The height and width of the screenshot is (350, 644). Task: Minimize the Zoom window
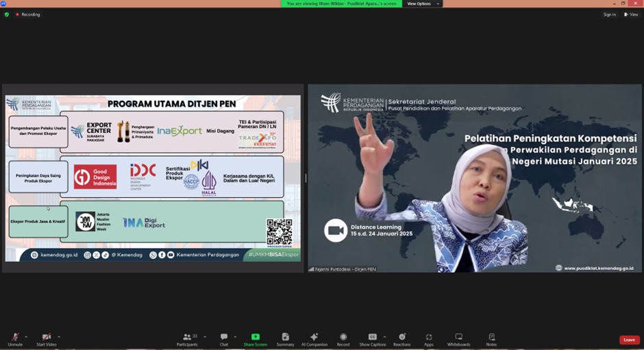point(614,3)
